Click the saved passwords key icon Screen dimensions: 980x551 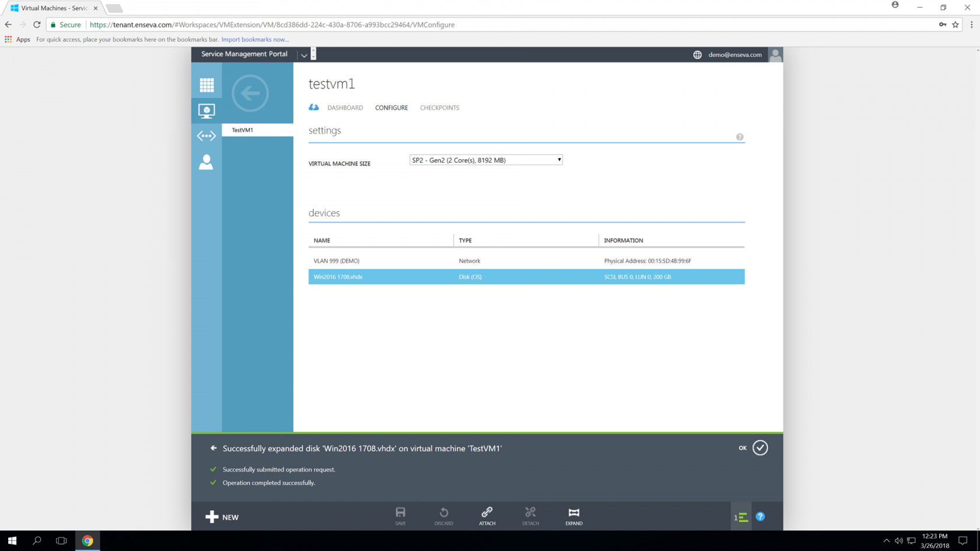point(943,24)
